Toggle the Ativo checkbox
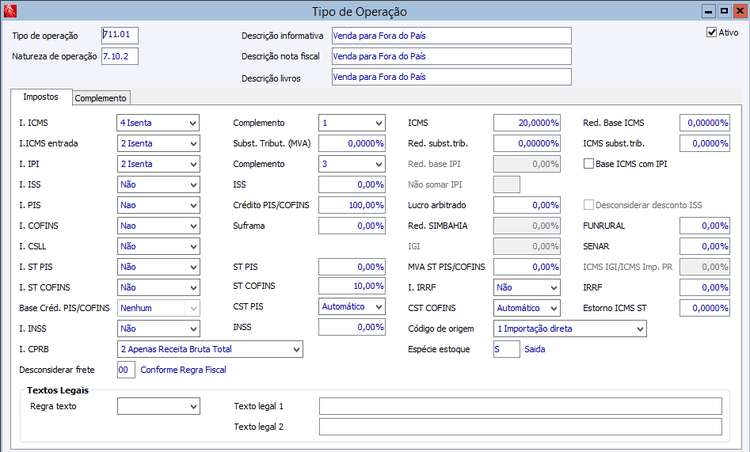This screenshot has width=750, height=452. [x=711, y=32]
